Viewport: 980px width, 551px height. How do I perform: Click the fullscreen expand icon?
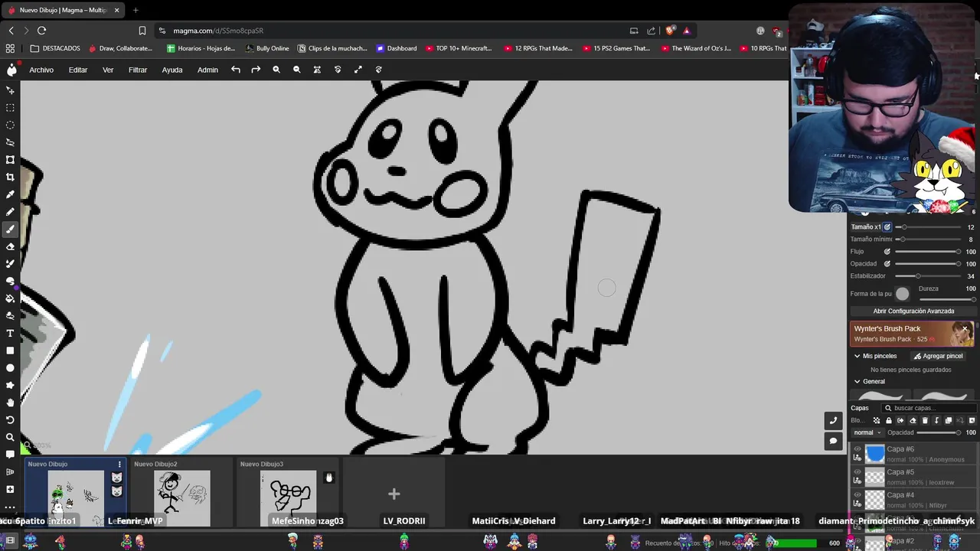358,70
